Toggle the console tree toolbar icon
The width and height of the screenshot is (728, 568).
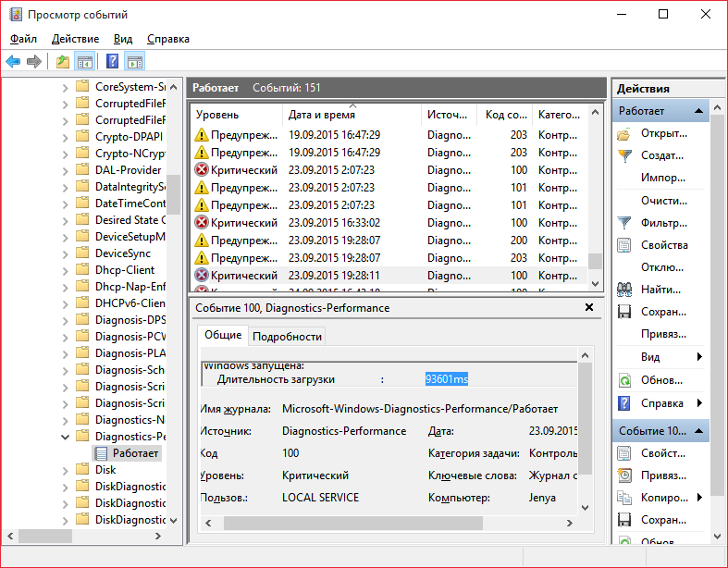point(84,62)
